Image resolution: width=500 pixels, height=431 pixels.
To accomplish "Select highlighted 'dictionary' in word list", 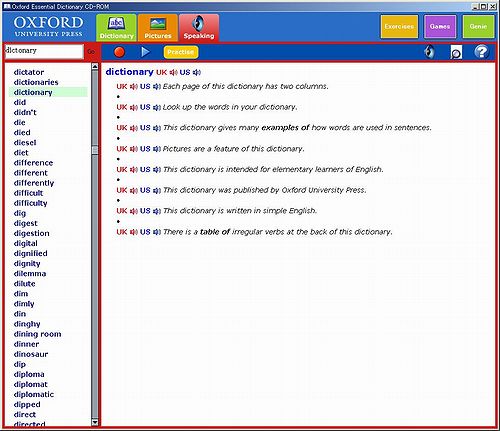I will 33,92.
